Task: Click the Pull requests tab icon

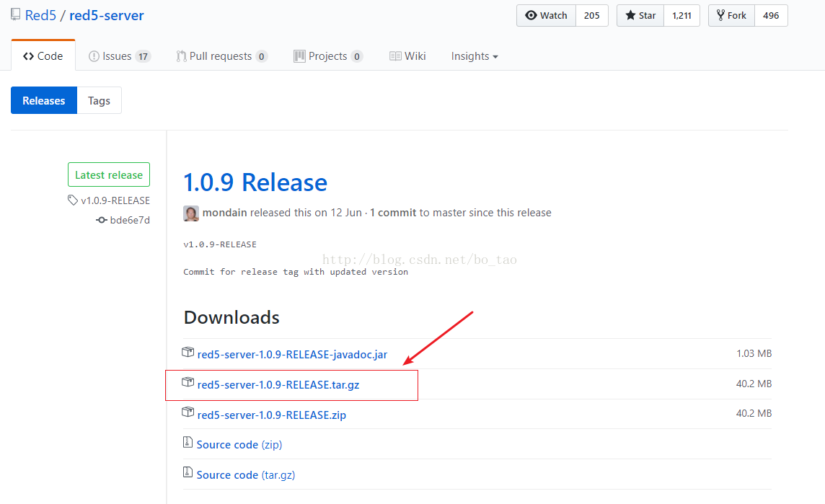Action: point(181,56)
